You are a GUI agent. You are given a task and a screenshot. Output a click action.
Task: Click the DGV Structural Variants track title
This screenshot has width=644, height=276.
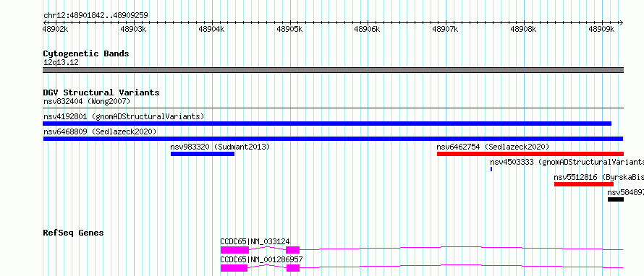tap(101, 92)
